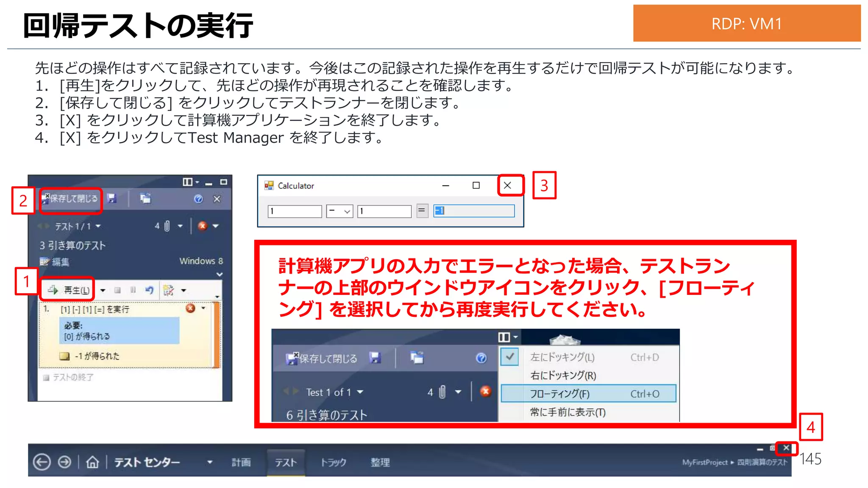Click the first Calculator operand field
This screenshot has width=868, height=488.
tap(295, 211)
